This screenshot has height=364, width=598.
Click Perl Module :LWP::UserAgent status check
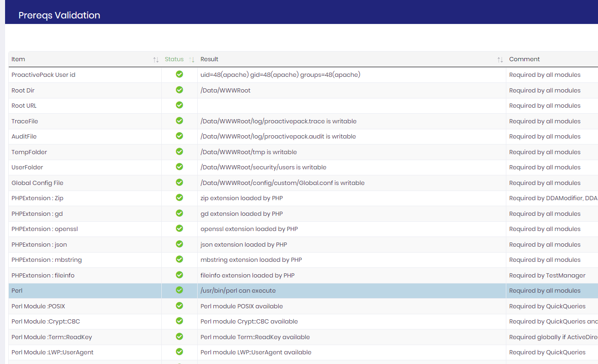pyautogui.click(x=179, y=352)
